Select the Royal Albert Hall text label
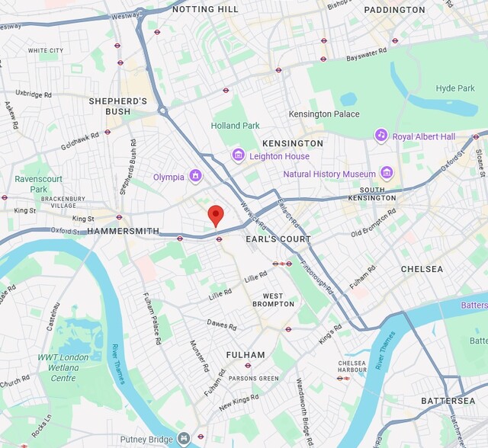 [424, 137]
